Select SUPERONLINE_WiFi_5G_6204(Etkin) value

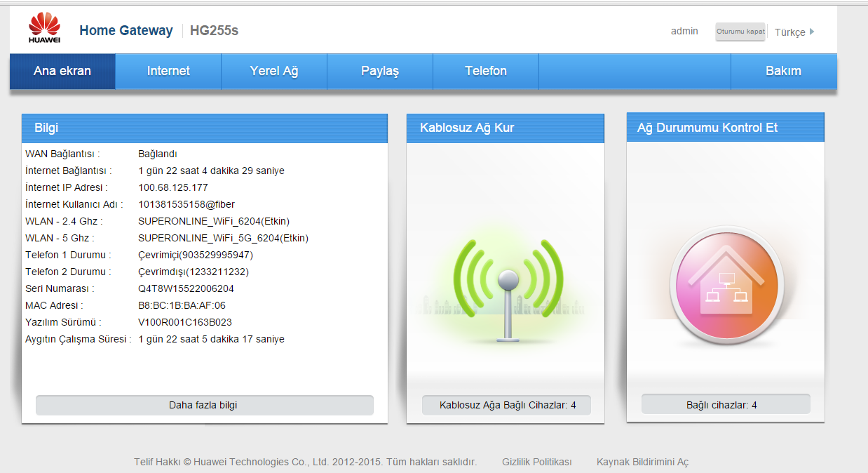224,238
